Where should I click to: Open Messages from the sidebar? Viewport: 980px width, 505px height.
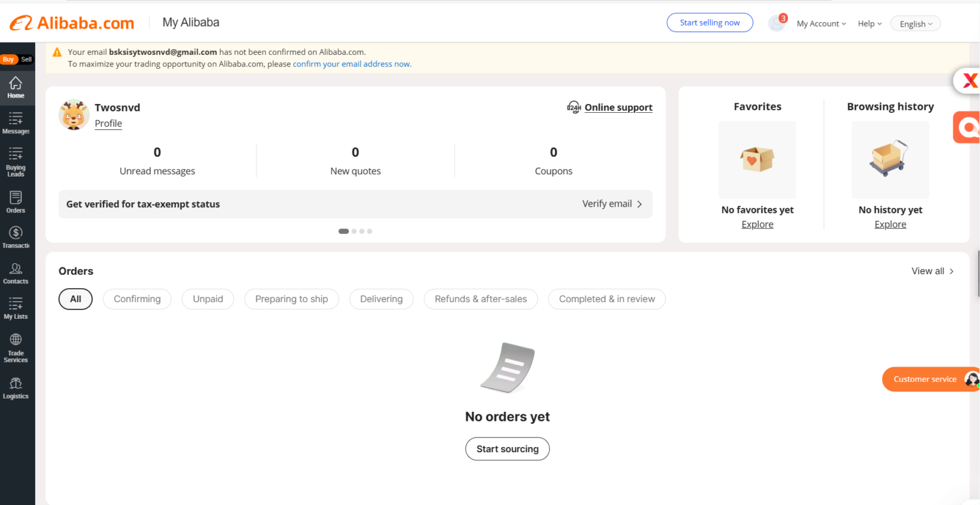17,122
